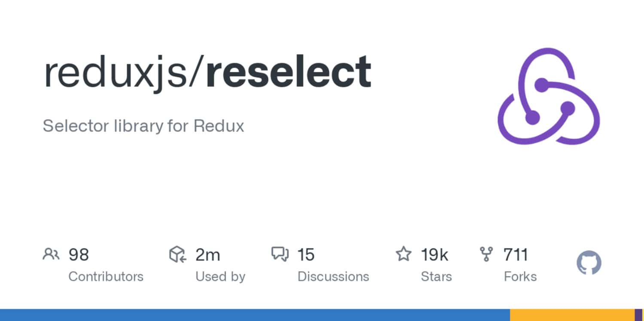The width and height of the screenshot is (644, 321).
Task: Click the GitHub Octocat logo
Action: [x=589, y=263]
